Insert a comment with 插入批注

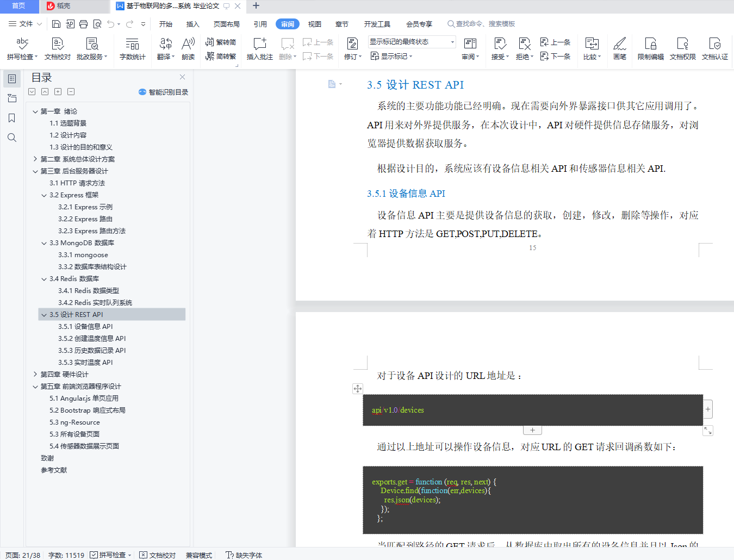(259, 48)
